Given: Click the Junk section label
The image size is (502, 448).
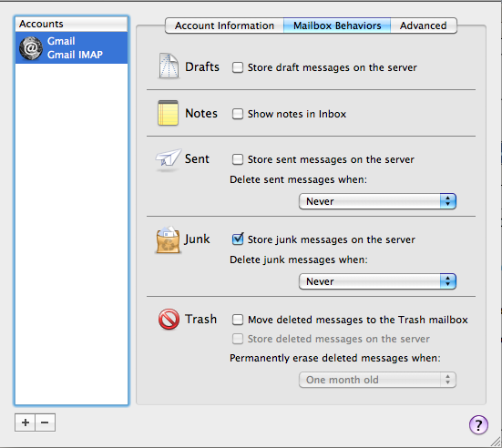Looking at the screenshot, I should tap(197, 239).
